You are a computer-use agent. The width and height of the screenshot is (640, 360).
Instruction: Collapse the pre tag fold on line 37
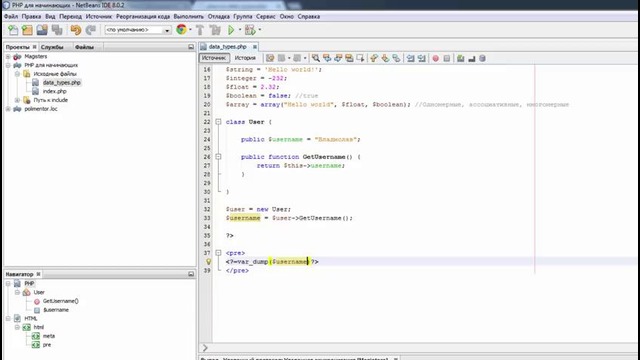pyautogui.click(x=218, y=253)
